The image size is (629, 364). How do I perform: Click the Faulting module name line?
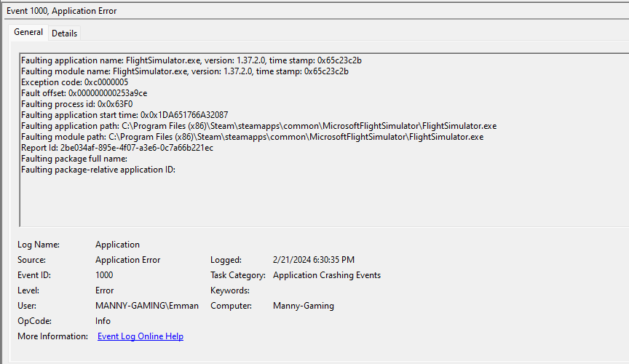pos(184,71)
